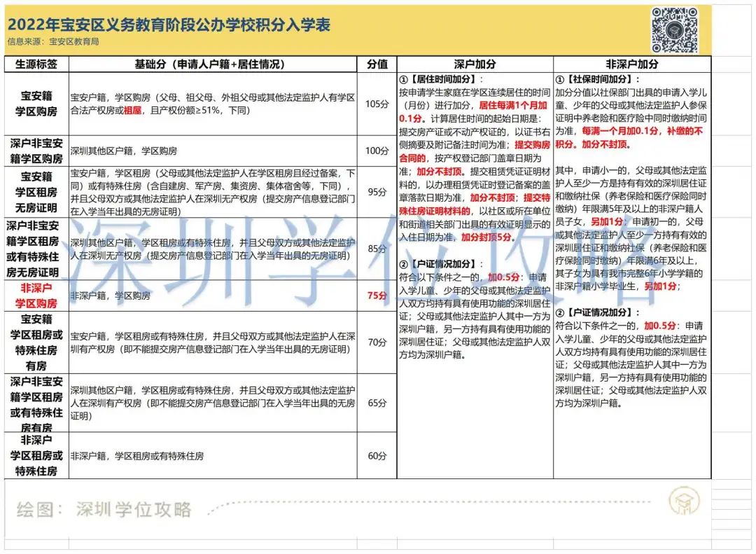This screenshot has width=756, height=554.
Task: Click the 65分 score cell
Action: pyautogui.click(x=377, y=403)
